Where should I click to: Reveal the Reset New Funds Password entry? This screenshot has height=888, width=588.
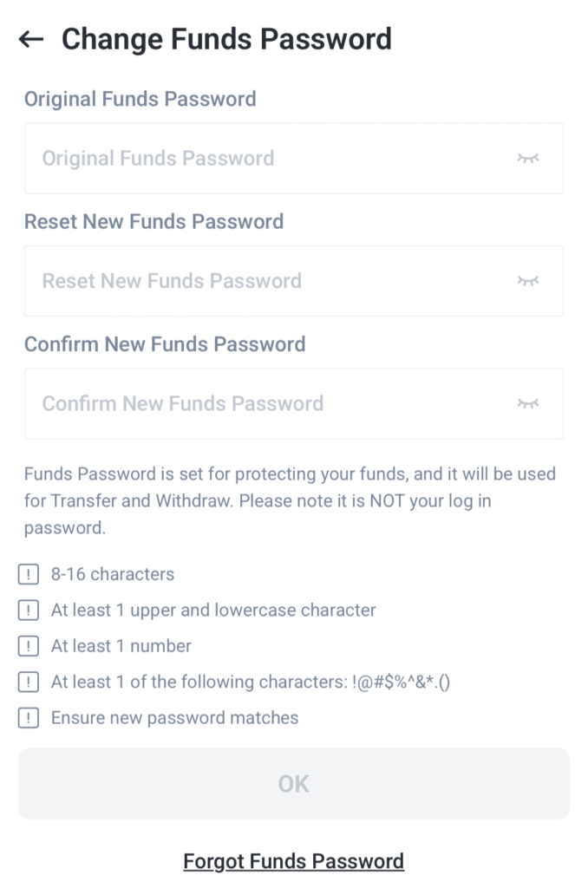pos(527,281)
